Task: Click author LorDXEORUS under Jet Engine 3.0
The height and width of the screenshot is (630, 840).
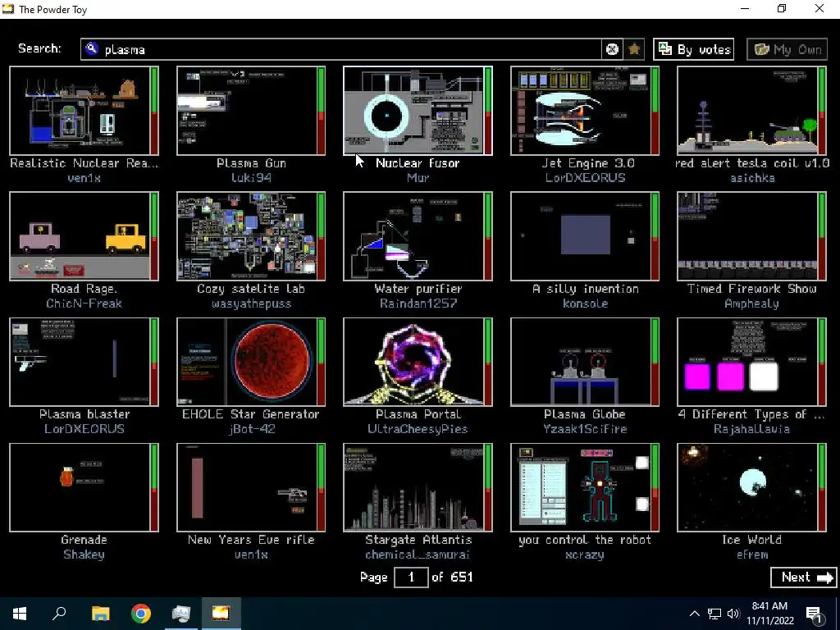Action: coord(585,178)
